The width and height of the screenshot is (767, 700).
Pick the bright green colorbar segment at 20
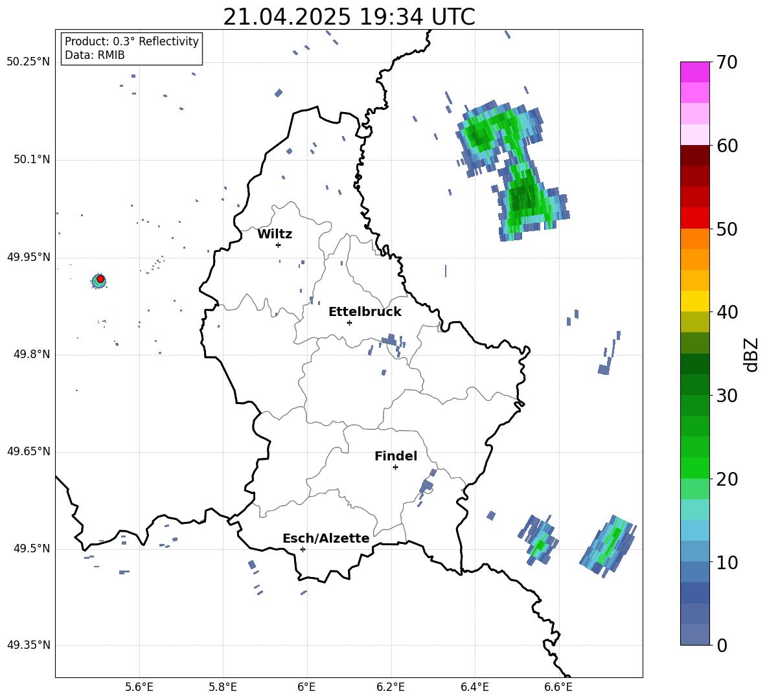[694, 468]
